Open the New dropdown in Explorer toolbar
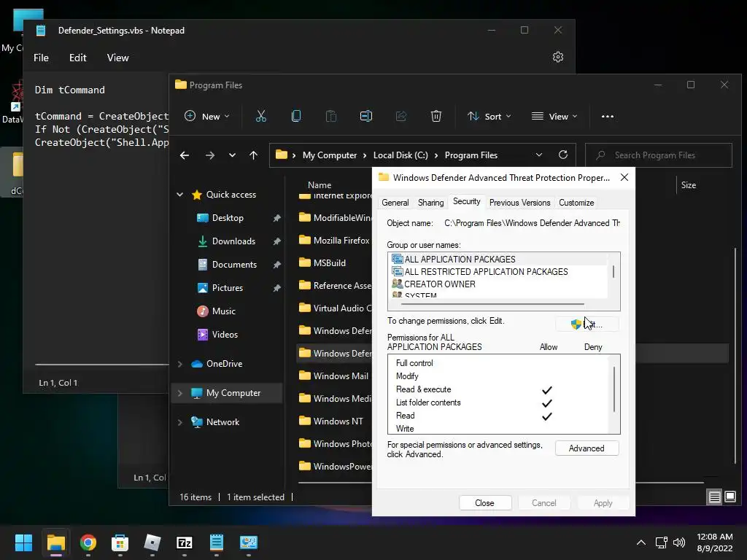The height and width of the screenshot is (560, 747). [x=206, y=116]
